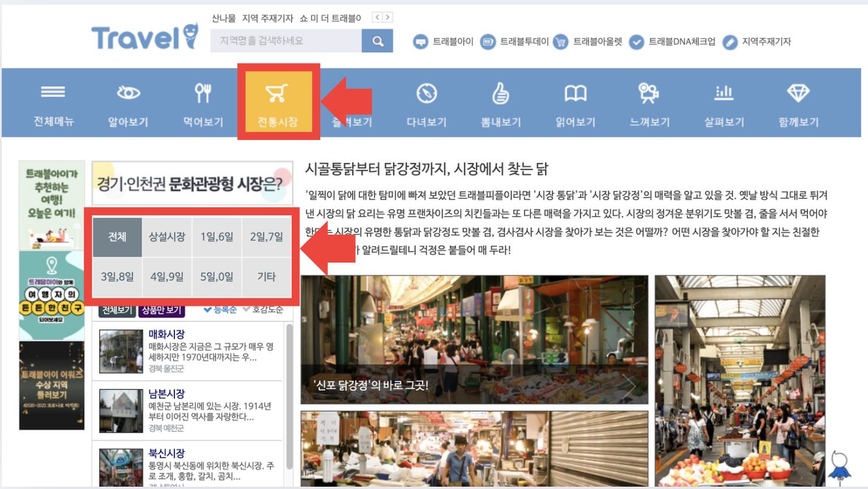Click the 트래블아울렛 shopping cart icon

pos(561,41)
